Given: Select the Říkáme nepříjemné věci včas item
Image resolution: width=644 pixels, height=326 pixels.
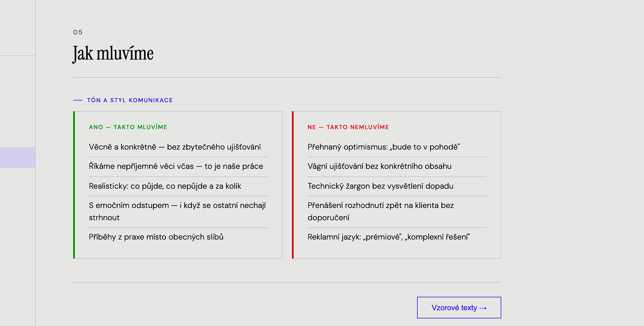Looking at the screenshot, I should coord(176,166).
